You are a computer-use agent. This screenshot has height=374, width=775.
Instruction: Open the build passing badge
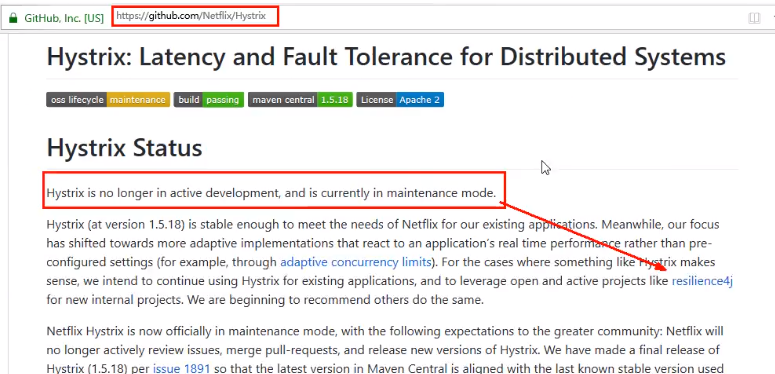[209, 100]
